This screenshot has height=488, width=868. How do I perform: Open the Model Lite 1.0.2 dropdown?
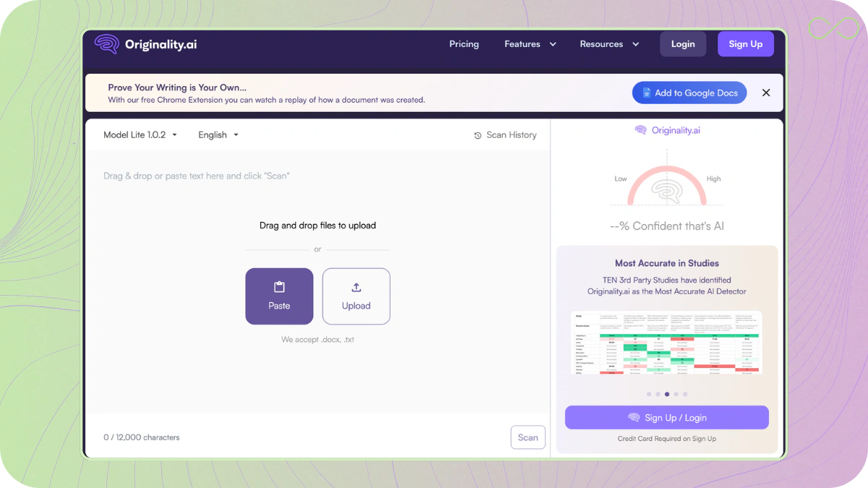[140, 134]
